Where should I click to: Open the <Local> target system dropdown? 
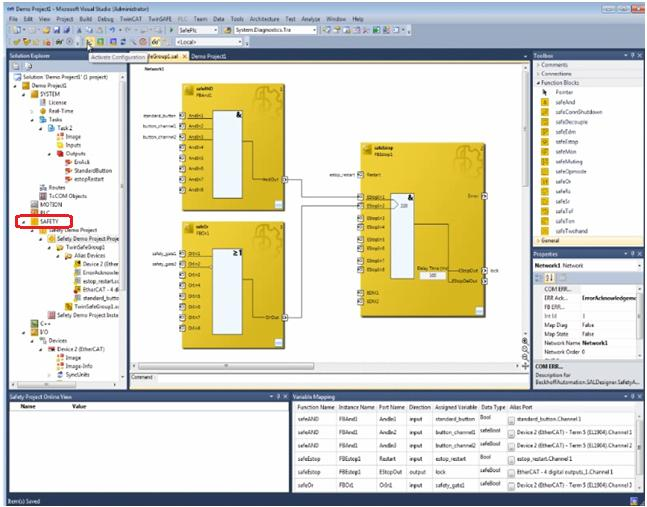pyautogui.click(x=240, y=42)
